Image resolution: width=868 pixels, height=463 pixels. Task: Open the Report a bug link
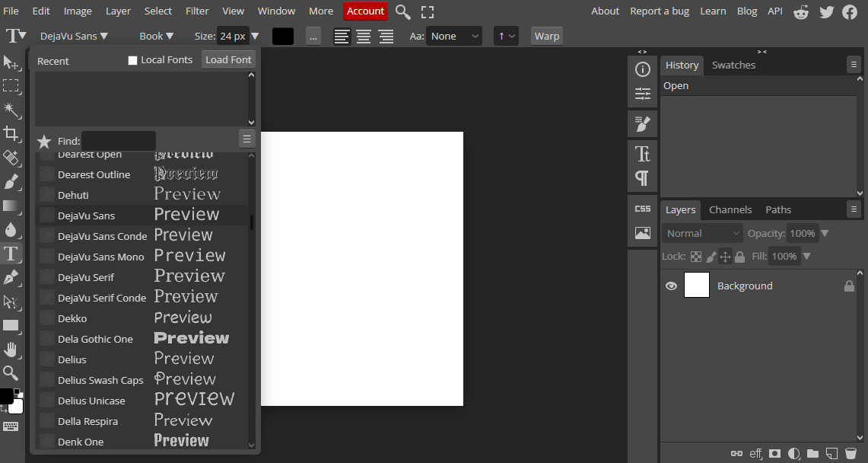(x=660, y=11)
